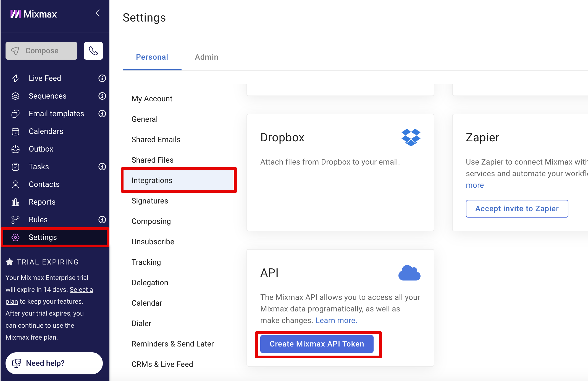Click Create Mixmax API Token button
The width and height of the screenshot is (588, 381).
(x=317, y=344)
